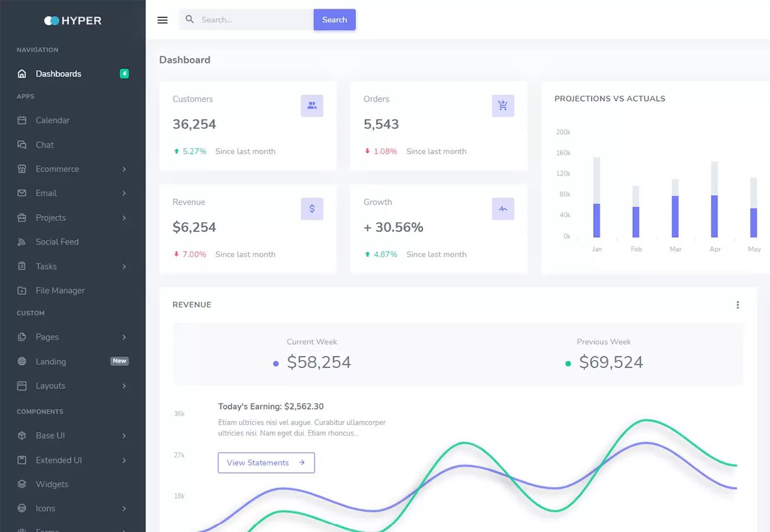Expand the Base UI submenu chevron
Viewport: 770px width, 532px height.
[124, 436]
